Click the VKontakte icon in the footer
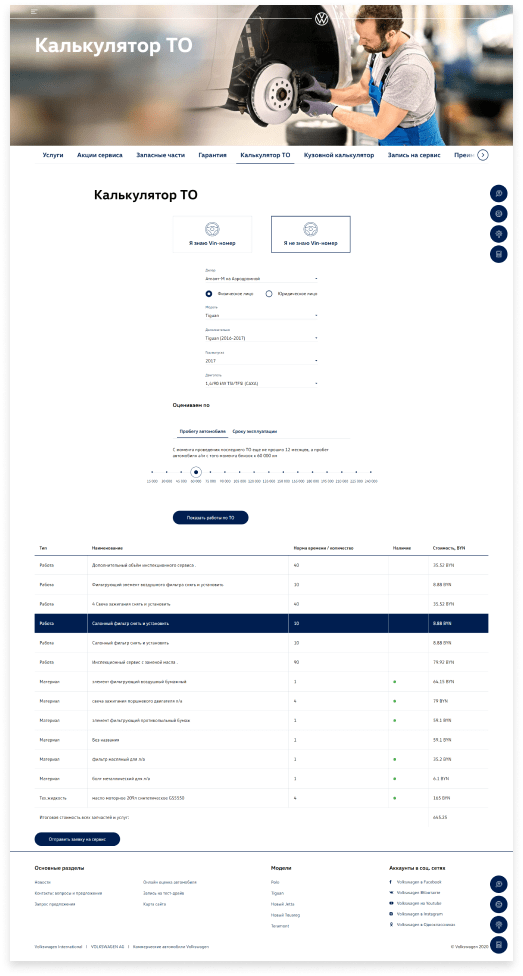Screen dimensions: 523x976 [390, 892]
